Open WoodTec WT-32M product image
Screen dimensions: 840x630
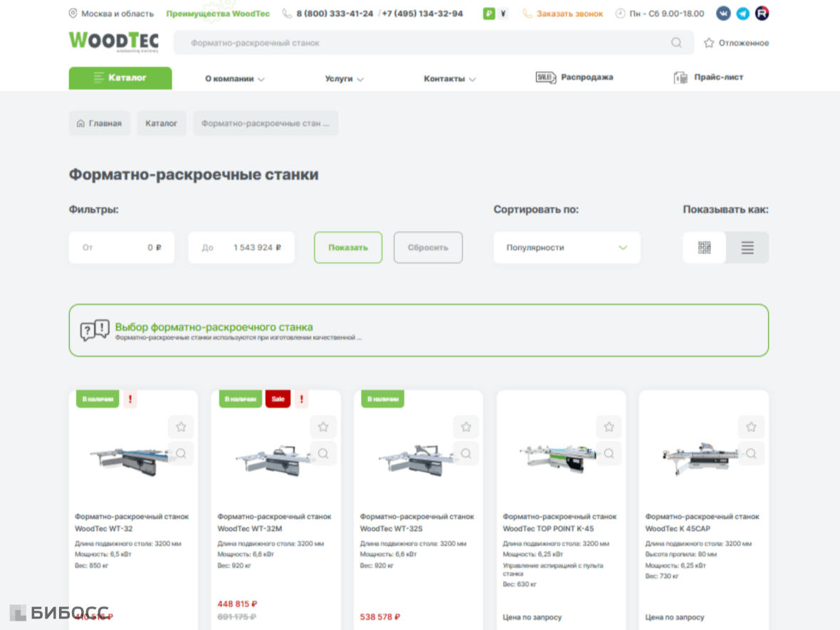pos(273,461)
